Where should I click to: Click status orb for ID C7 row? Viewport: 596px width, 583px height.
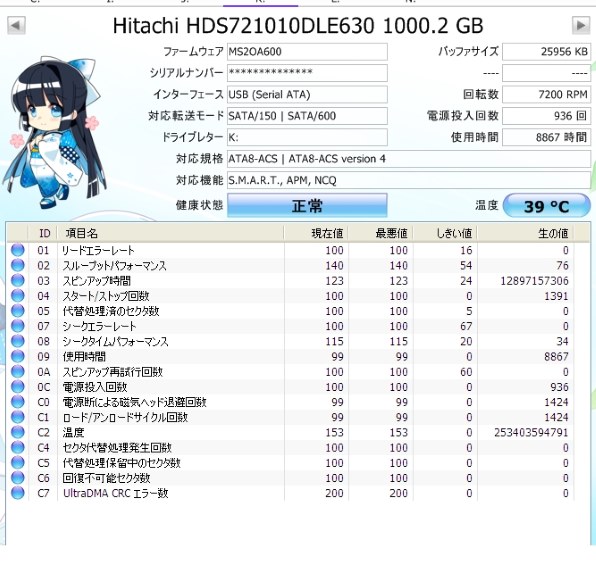point(17,493)
